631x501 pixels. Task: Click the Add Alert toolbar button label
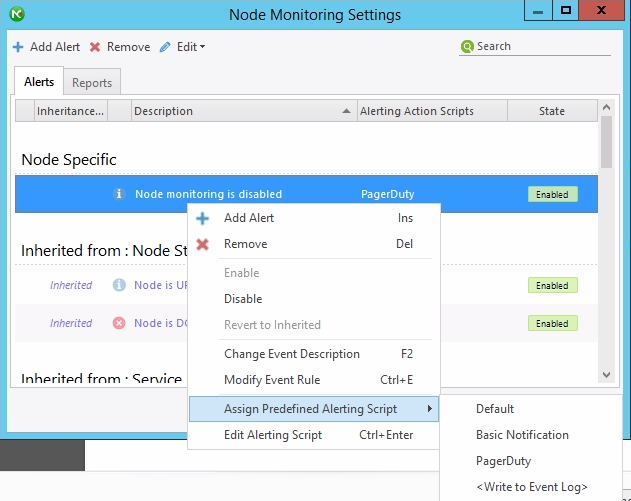click(55, 47)
